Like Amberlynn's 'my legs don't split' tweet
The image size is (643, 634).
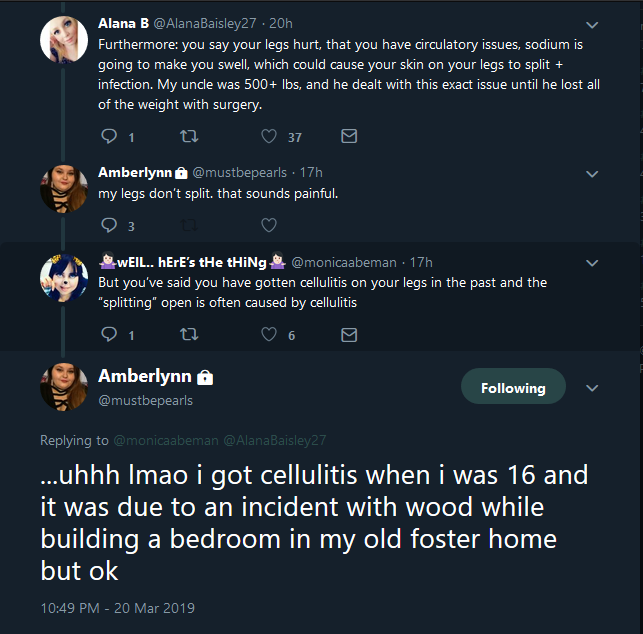pos(269,225)
